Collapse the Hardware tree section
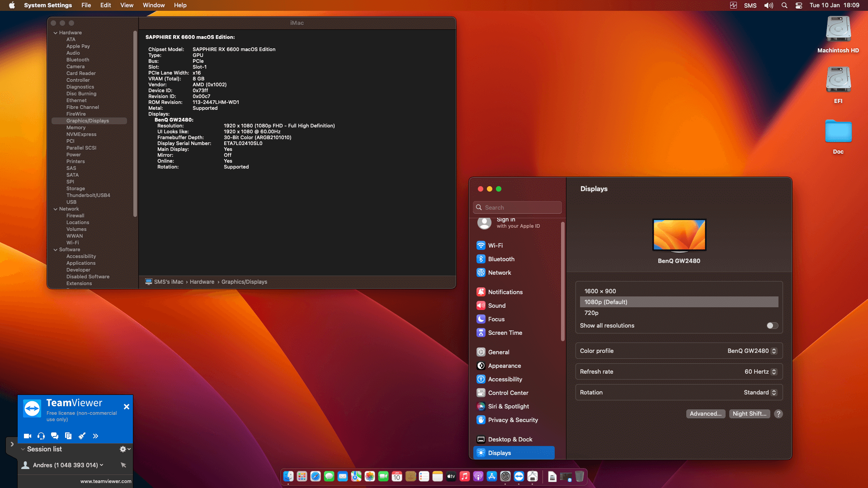Image resolution: width=868 pixels, height=488 pixels. (x=55, y=33)
